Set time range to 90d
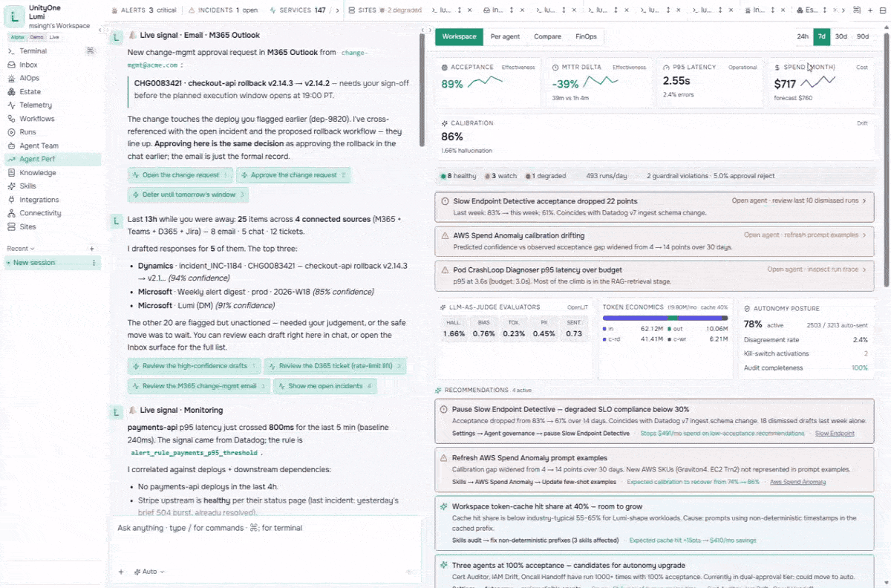Screen dimensions: 891x588 [862, 36]
